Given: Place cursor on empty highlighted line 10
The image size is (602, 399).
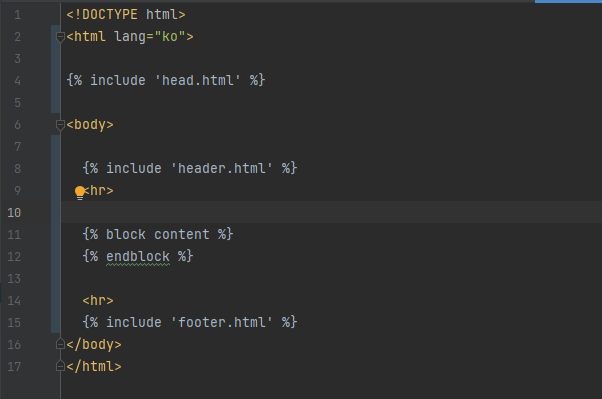Looking at the screenshot, I should [x=331, y=212].
